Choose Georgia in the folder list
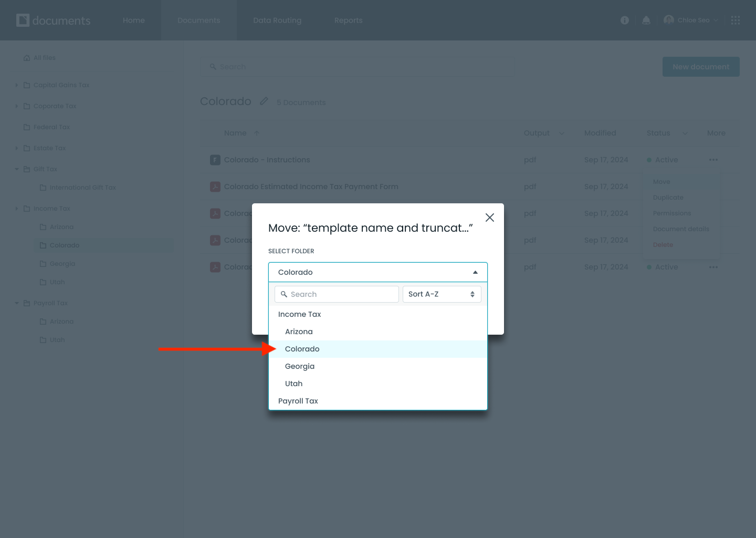 pos(300,366)
